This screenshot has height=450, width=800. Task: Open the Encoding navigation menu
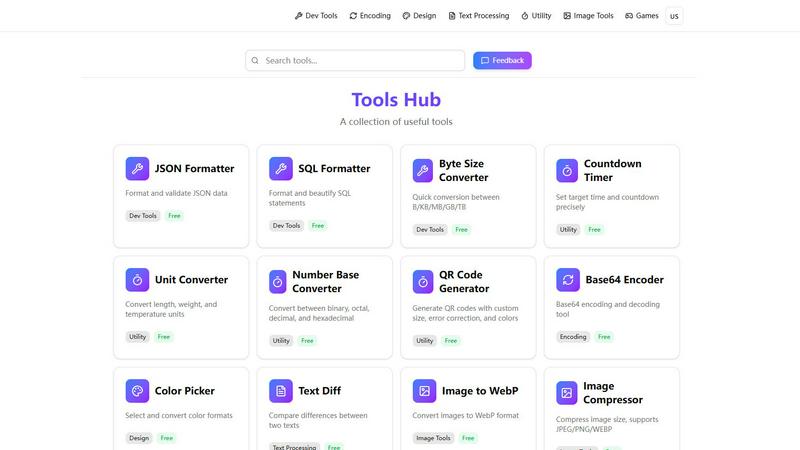[x=370, y=16]
